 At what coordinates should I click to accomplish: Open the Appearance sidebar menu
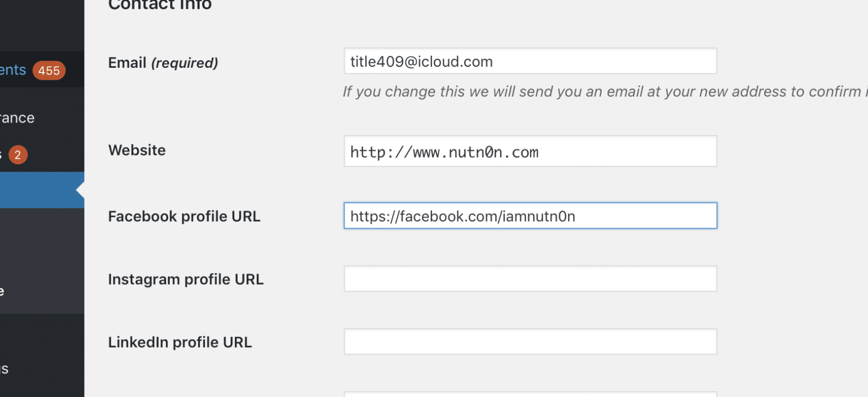[17, 118]
